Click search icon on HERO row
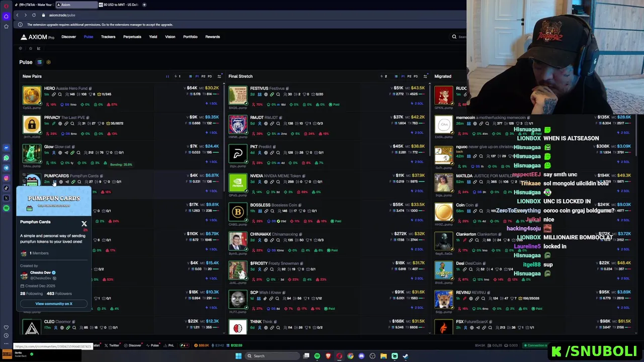Viewport: 644px width, 362px height. coord(60,94)
